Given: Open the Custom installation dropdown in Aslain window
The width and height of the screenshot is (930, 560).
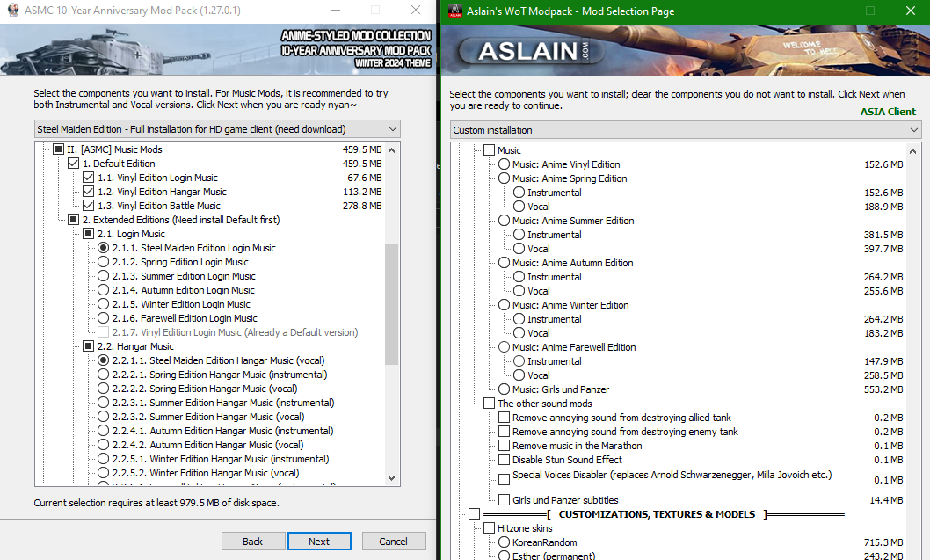Looking at the screenshot, I should pyautogui.click(x=686, y=130).
